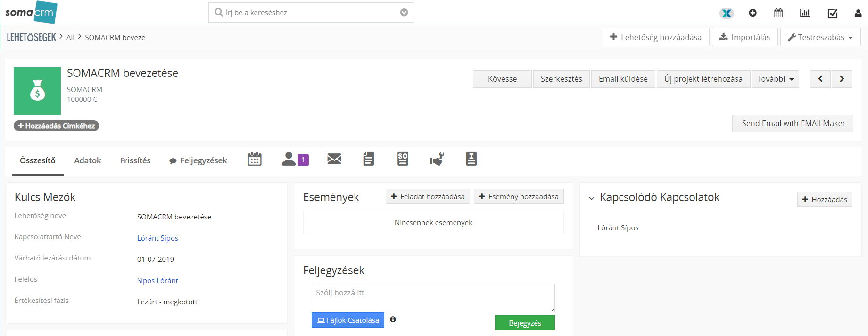Open the Feljegyzések tab
Image resolution: width=868 pixels, height=336 pixels.
[198, 160]
